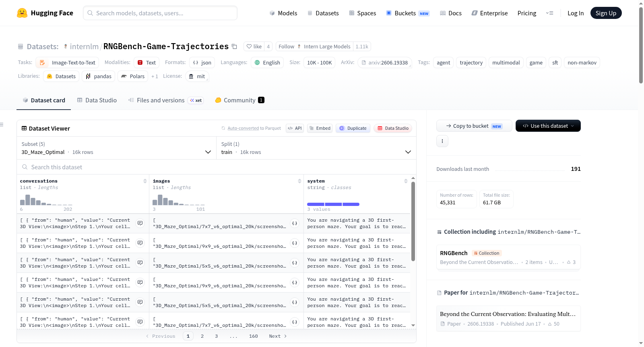Go to Buckets in the top navigation
The width and height of the screenshot is (644, 347).
(x=408, y=13)
